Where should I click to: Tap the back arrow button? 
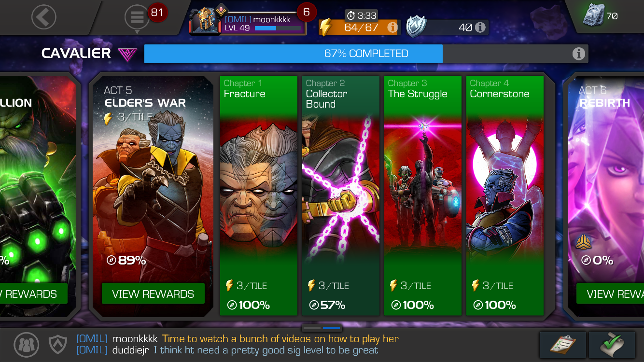tap(44, 17)
